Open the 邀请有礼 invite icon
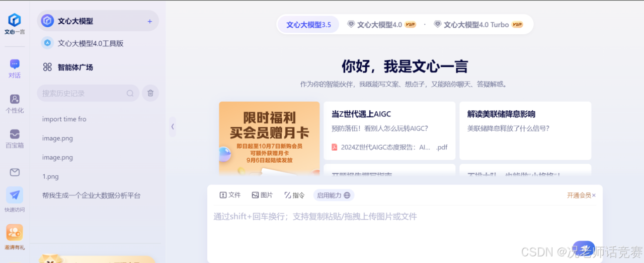The image size is (644, 263). pos(15,232)
